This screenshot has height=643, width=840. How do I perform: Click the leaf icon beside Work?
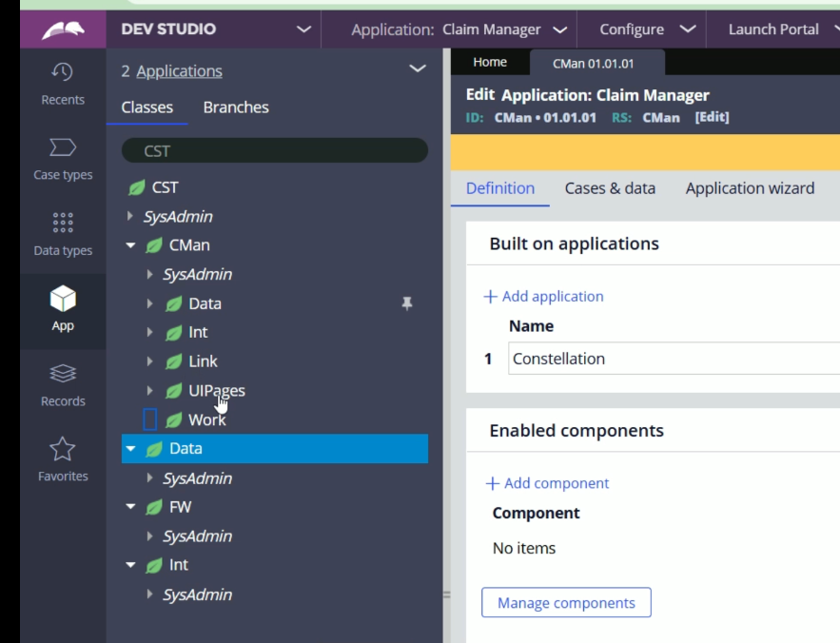[x=173, y=420]
